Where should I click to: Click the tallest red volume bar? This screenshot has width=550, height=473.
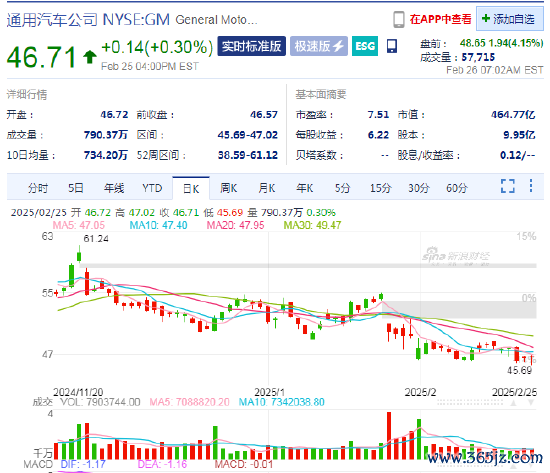click(x=389, y=436)
